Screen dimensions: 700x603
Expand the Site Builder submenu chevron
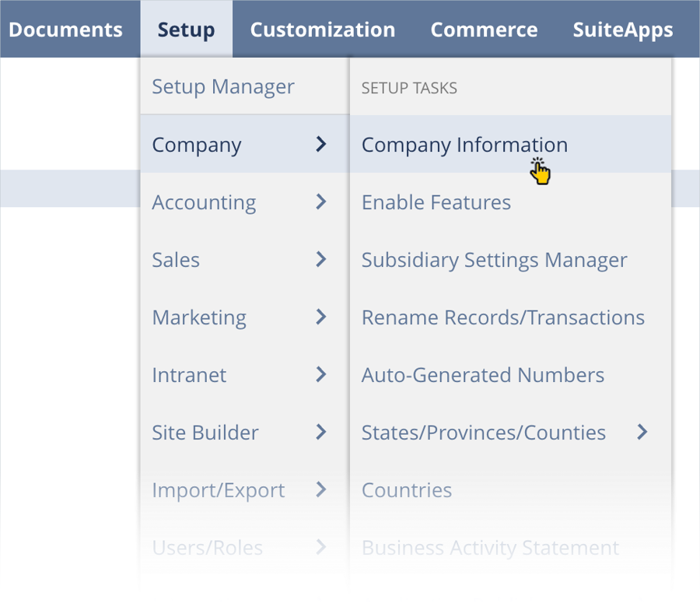[x=321, y=432]
